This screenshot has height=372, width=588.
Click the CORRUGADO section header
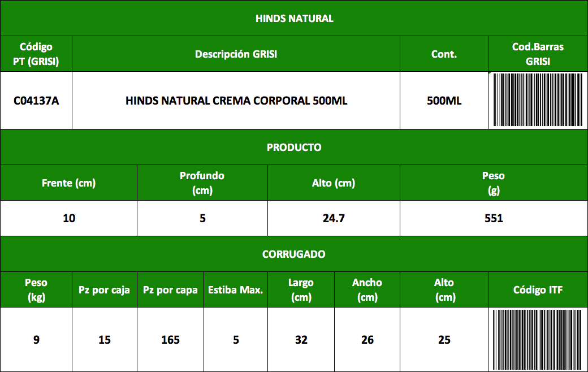click(294, 254)
